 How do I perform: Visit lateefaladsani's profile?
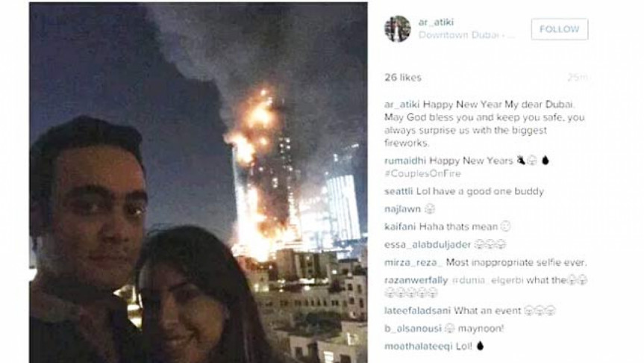pyautogui.click(x=417, y=311)
